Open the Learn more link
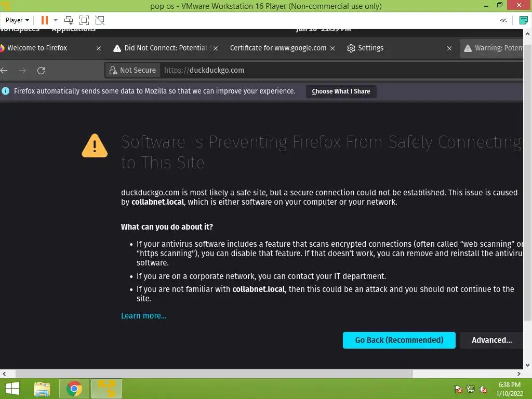Viewport: 532px width, 399px height. 144,315
